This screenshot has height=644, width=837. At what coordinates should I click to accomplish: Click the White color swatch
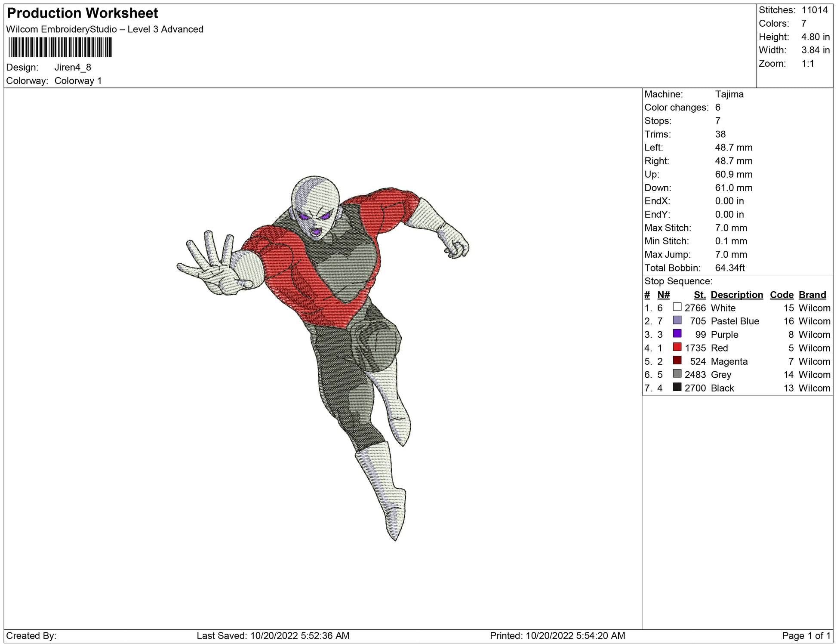coord(677,307)
